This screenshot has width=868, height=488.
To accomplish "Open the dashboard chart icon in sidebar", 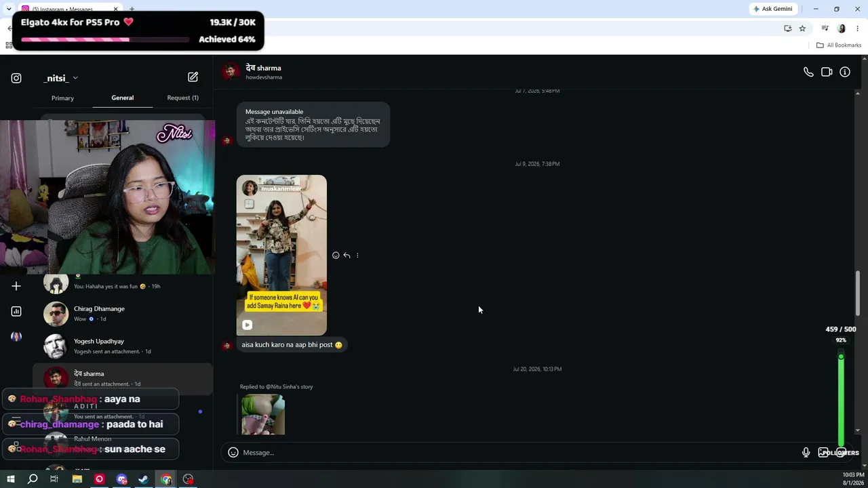I will pos(16,311).
